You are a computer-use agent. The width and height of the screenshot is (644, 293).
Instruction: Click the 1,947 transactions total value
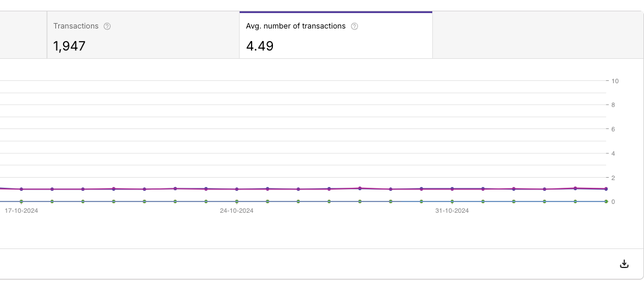(70, 46)
